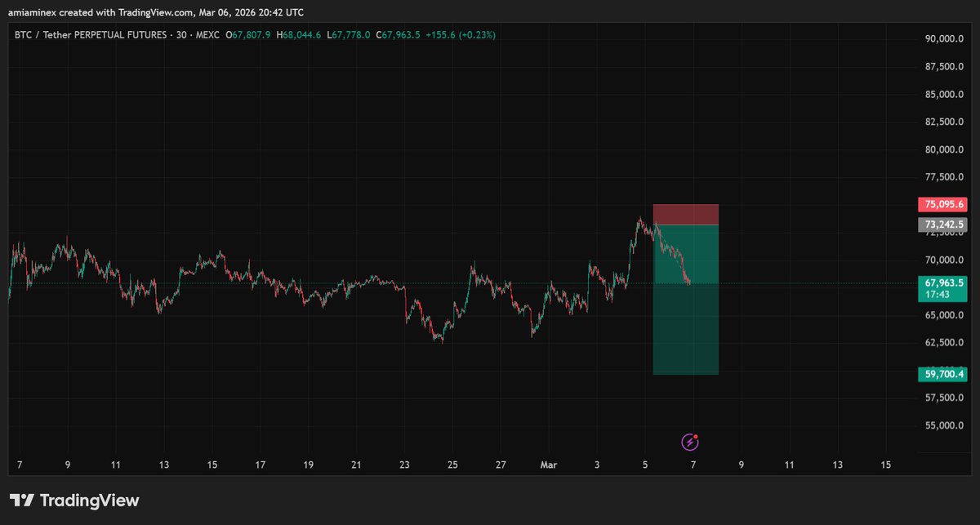The height and width of the screenshot is (525, 980).
Task: Click the 55,000.0 price axis label
Action: (x=943, y=426)
